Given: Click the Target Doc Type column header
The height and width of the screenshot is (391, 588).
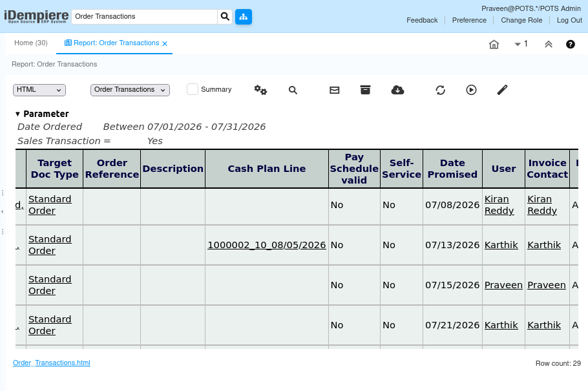Looking at the screenshot, I should 55,169.
